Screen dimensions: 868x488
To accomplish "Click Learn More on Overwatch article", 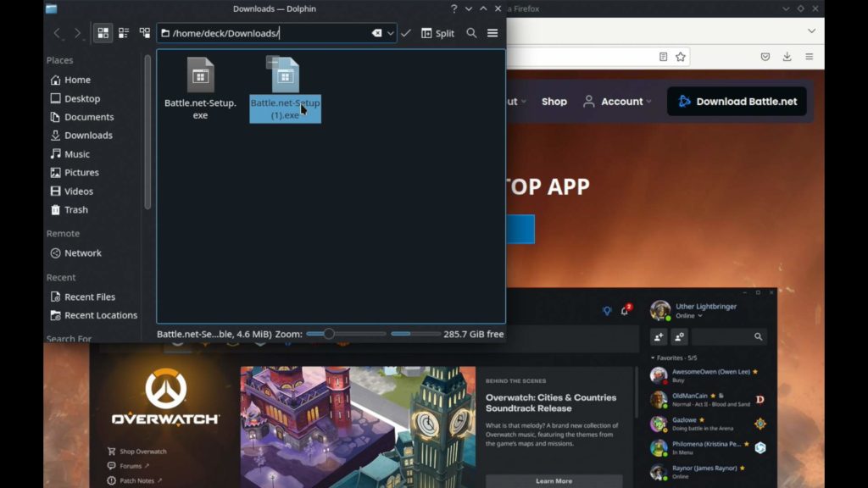I will tap(554, 481).
